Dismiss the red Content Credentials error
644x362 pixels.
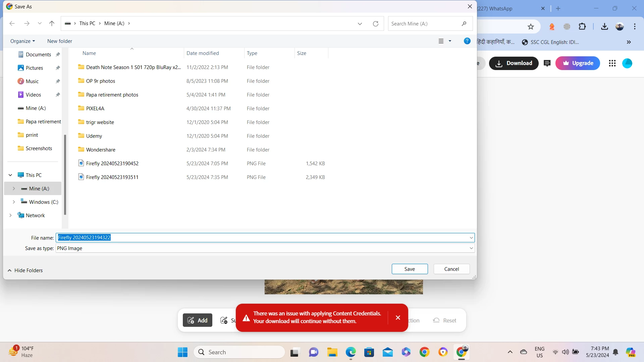[398, 317]
